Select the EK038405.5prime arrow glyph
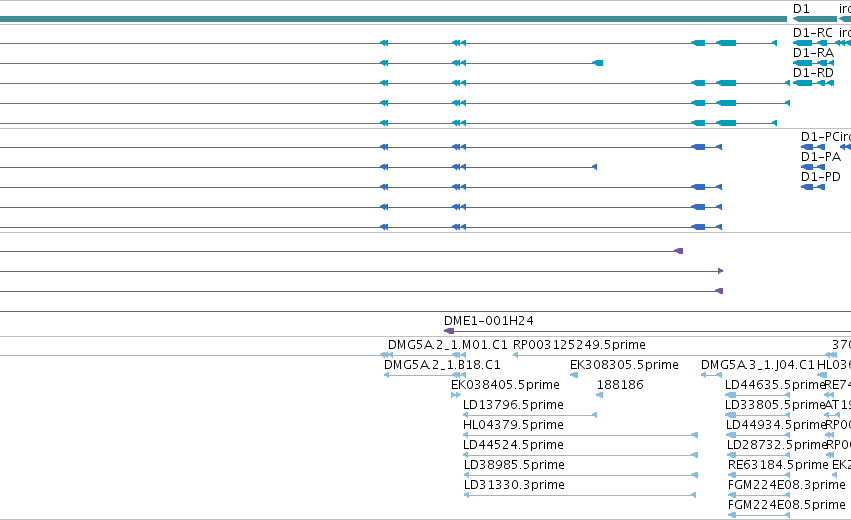Viewport: 851px width, 520px height. click(456, 395)
